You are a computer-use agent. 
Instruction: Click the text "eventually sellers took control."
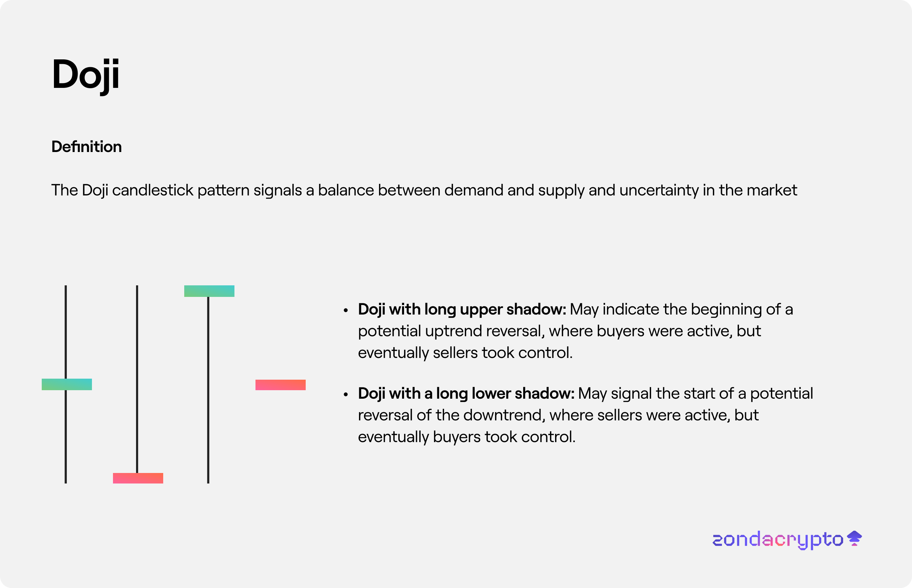pyautogui.click(x=465, y=353)
